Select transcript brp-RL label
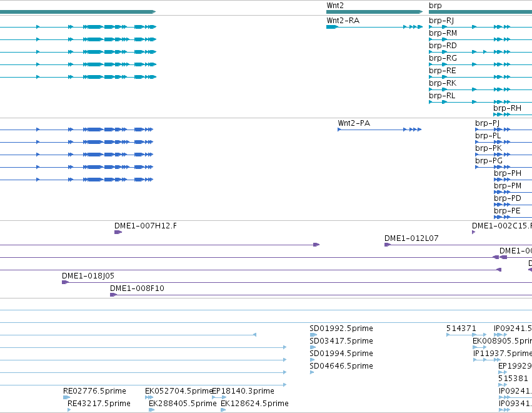 click(442, 96)
